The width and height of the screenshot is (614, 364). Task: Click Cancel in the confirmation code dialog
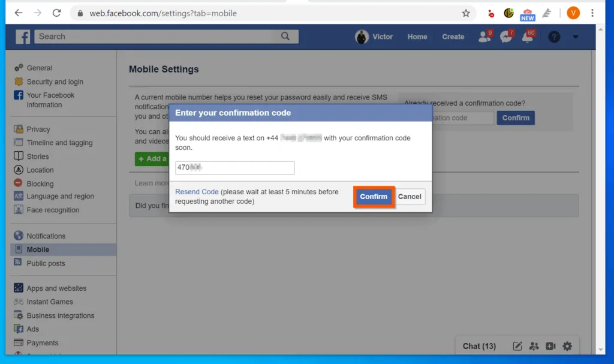point(410,197)
